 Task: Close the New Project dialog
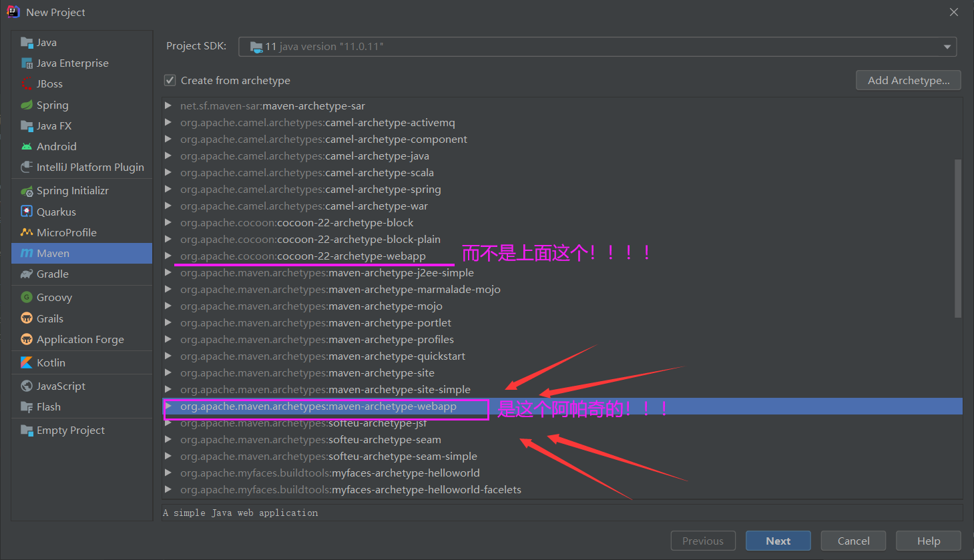954,12
